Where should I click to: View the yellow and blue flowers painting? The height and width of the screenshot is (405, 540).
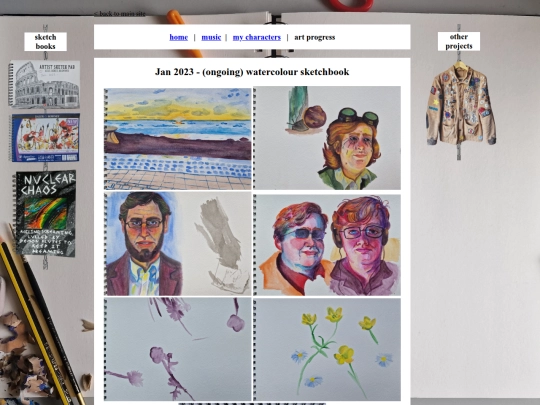[x=327, y=349]
